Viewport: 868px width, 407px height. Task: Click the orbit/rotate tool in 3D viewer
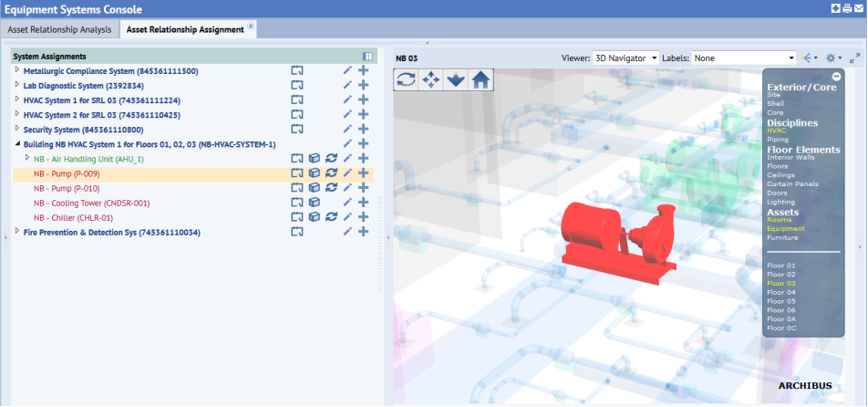pyautogui.click(x=407, y=79)
